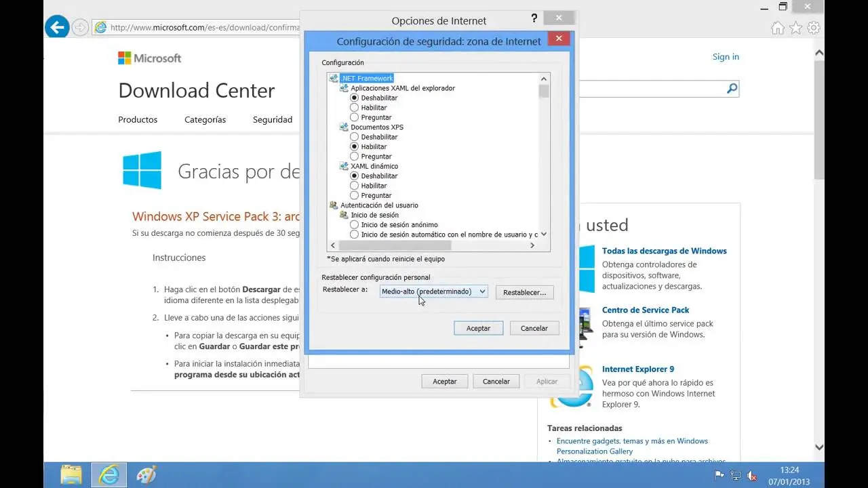Click the Restablecer... button
Screen dimensions: 868x488
(525, 292)
